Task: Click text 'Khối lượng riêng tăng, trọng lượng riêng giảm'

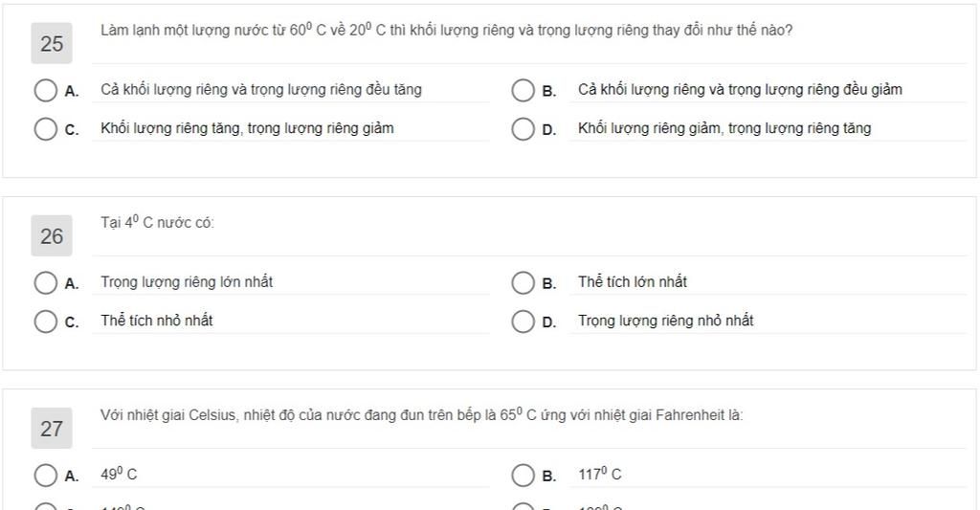Action: tap(248, 129)
